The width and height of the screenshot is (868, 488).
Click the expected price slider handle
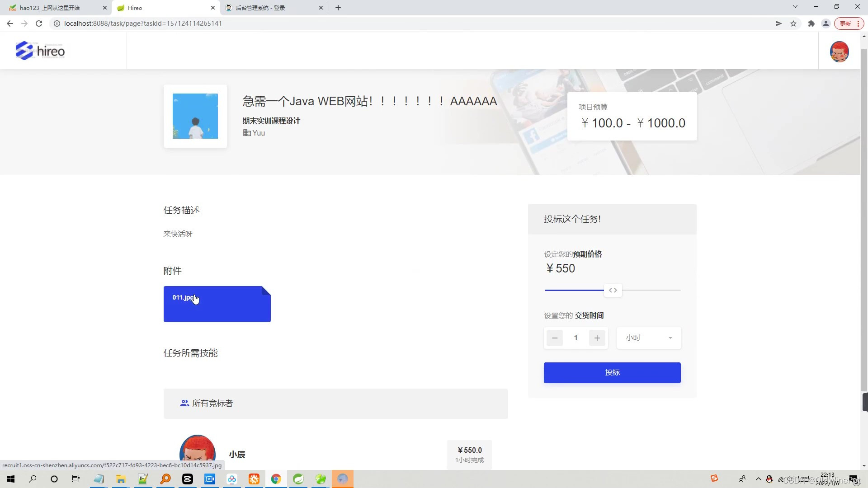tap(613, 291)
